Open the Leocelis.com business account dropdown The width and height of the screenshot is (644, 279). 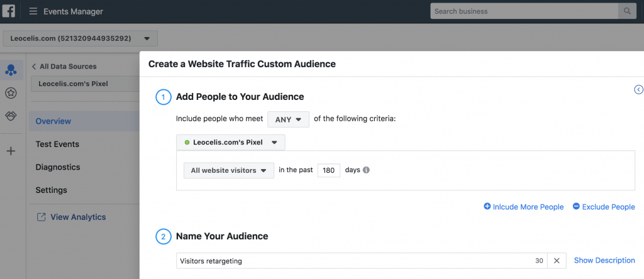(80, 38)
